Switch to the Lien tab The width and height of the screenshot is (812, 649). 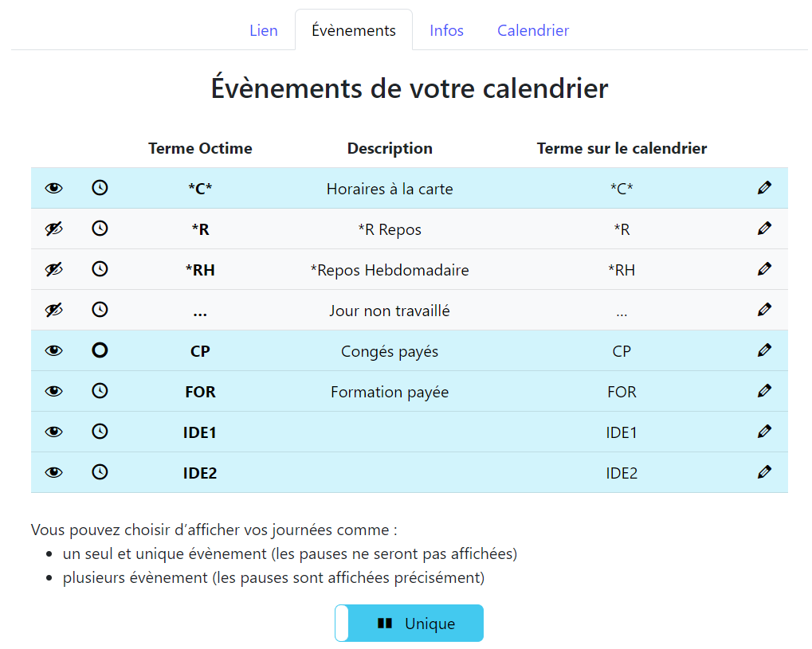click(x=264, y=31)
